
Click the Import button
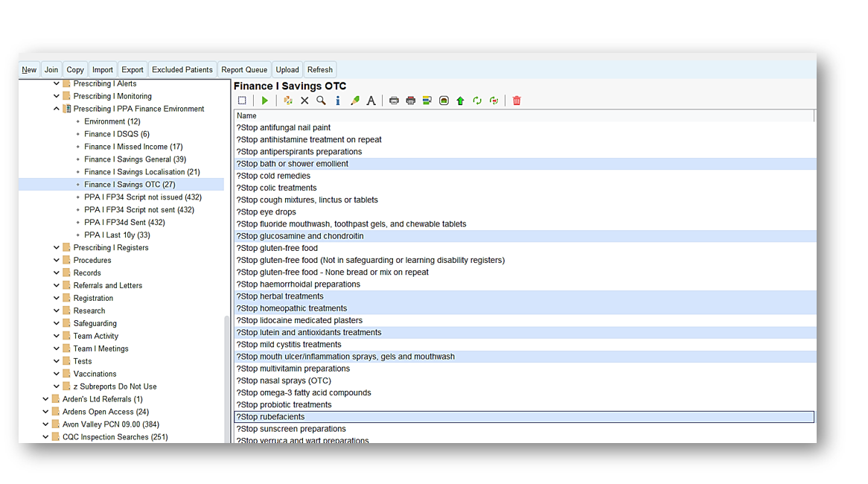(x=103, y=70)
